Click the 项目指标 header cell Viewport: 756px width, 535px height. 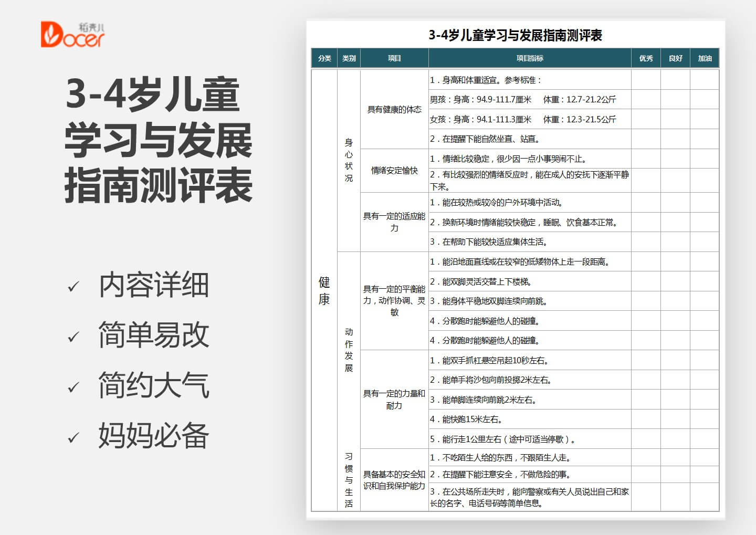click(530, 58)
